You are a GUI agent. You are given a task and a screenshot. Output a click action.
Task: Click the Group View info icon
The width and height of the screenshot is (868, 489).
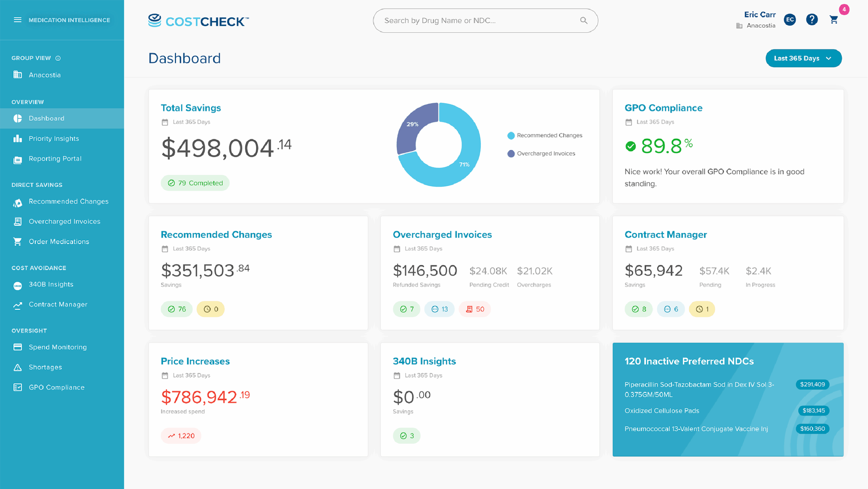(58, 58)
